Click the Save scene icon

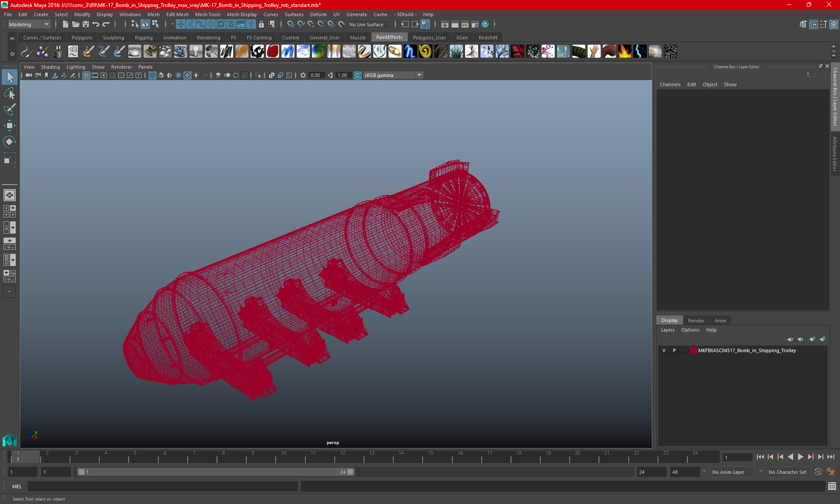pos(86,24)
